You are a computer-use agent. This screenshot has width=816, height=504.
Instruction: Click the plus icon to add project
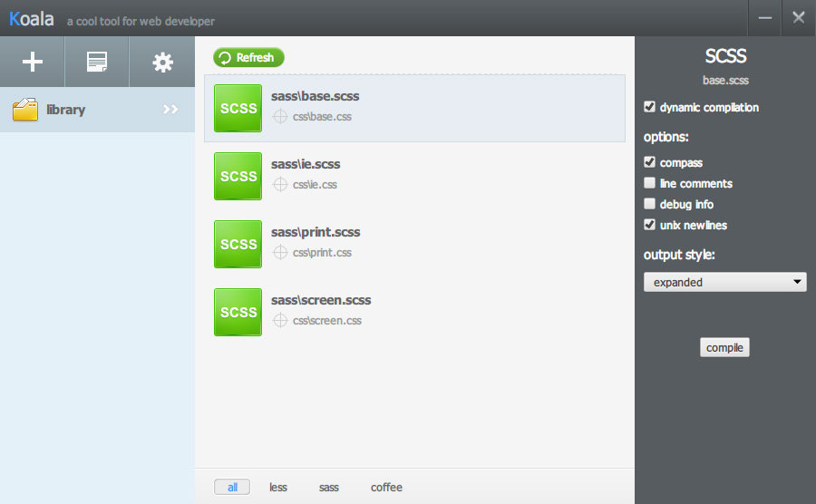coord(33,62)
